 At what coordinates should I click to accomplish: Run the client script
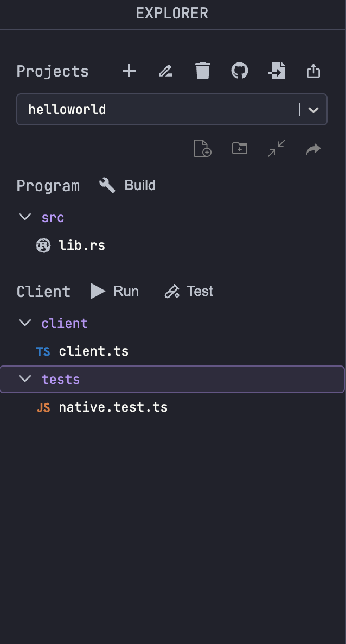click(115, 292)
